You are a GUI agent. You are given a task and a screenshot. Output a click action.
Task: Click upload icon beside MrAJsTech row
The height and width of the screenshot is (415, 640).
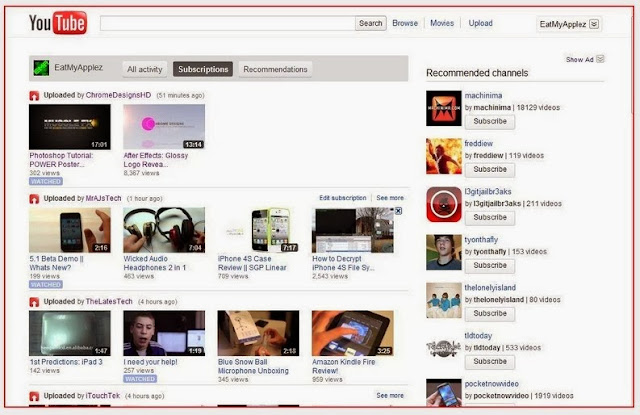point(34,199)
